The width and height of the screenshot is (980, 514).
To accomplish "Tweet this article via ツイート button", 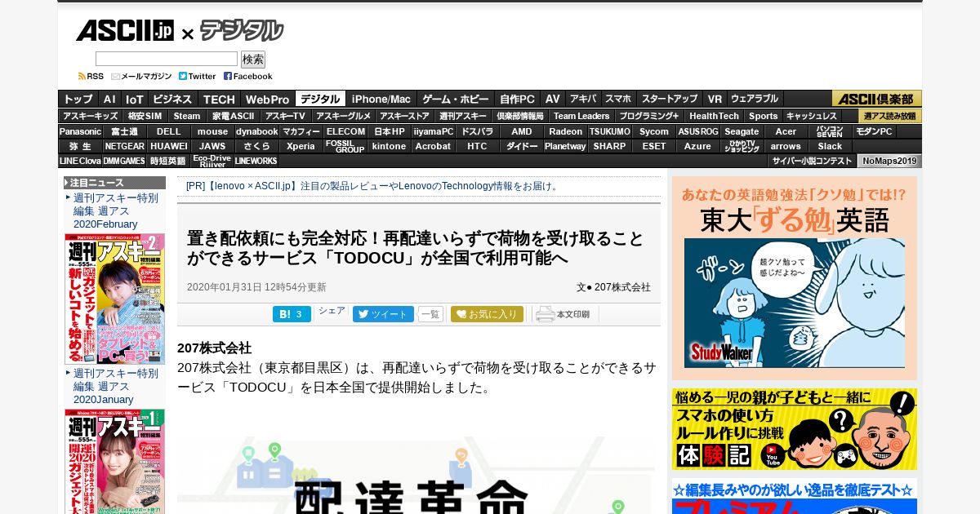I will click(x=383, y=314).
